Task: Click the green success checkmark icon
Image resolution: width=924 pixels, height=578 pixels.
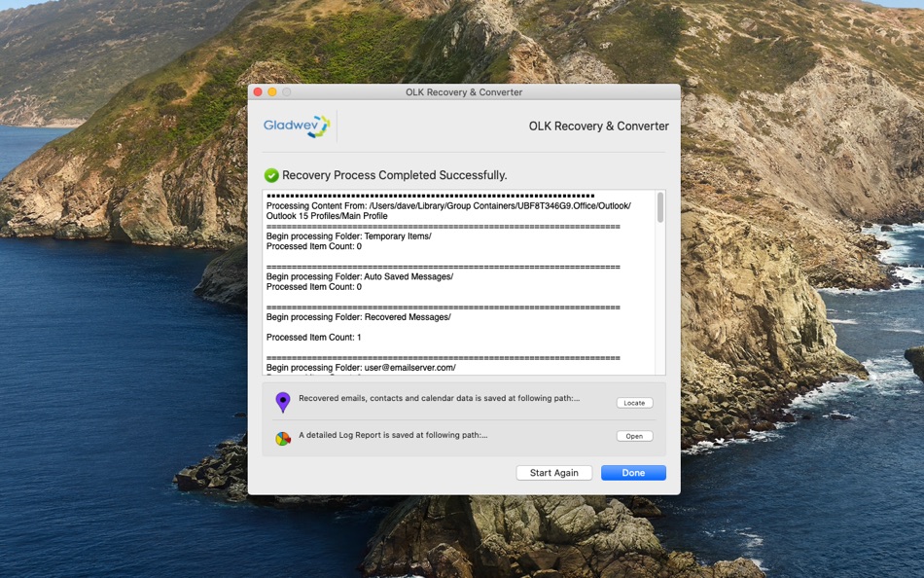Action: [271, 175]
